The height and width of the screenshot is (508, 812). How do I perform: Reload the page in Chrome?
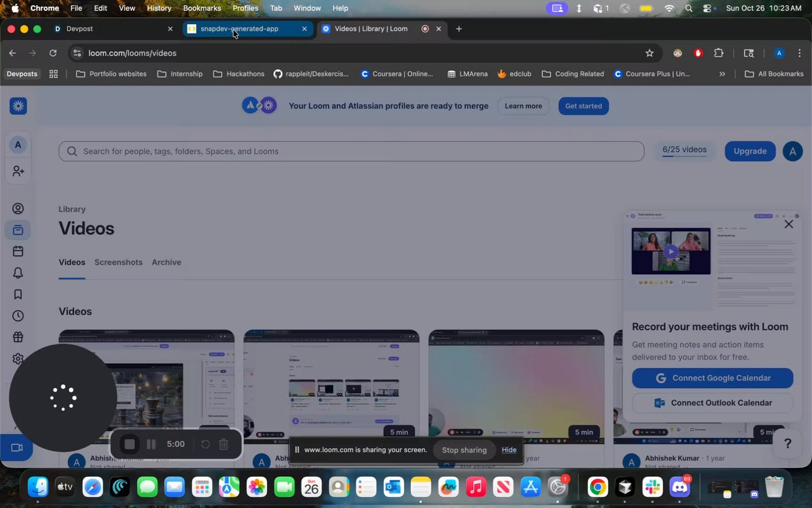pos(53,53)
